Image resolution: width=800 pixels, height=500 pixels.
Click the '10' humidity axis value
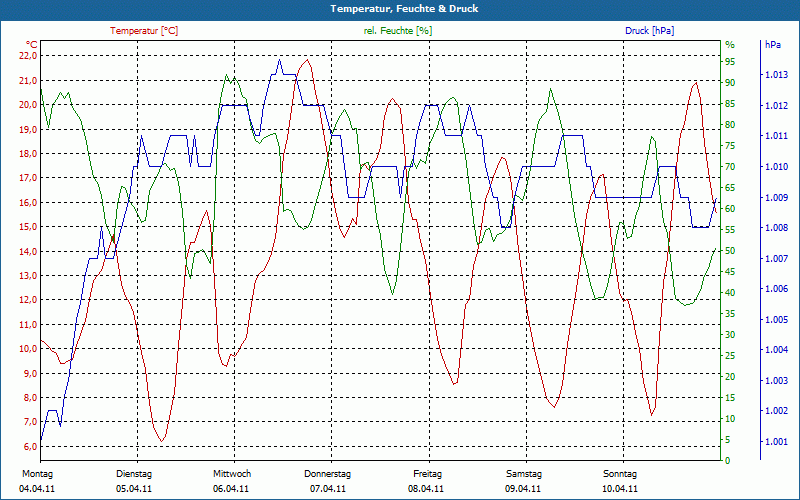(x=730, y=419)
